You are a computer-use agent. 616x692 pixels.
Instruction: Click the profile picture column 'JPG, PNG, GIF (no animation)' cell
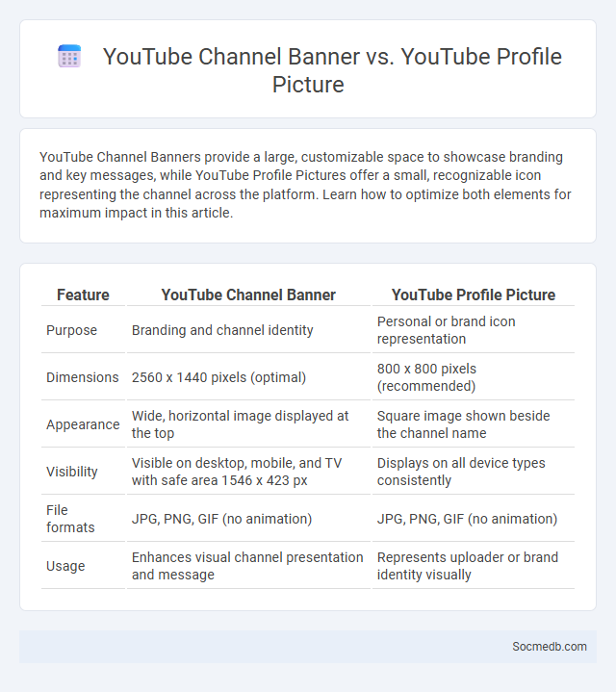pos(473,519)
